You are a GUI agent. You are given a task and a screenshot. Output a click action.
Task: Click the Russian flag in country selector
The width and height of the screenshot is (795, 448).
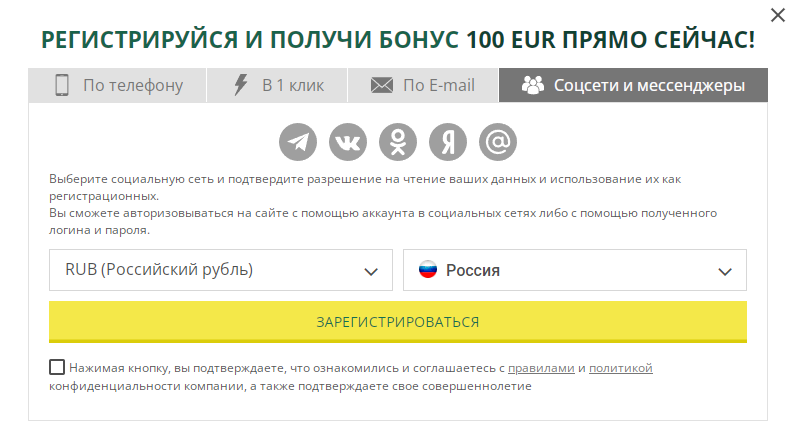(x=428, y=270)
